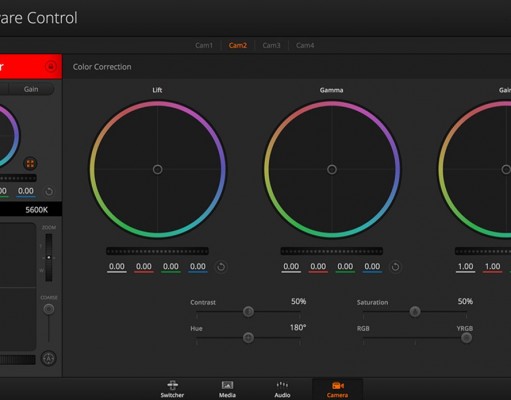The height and width of the screenshot is (400, 511).
Task: Click the Saturation 50% value
Action: pos(465,301)
